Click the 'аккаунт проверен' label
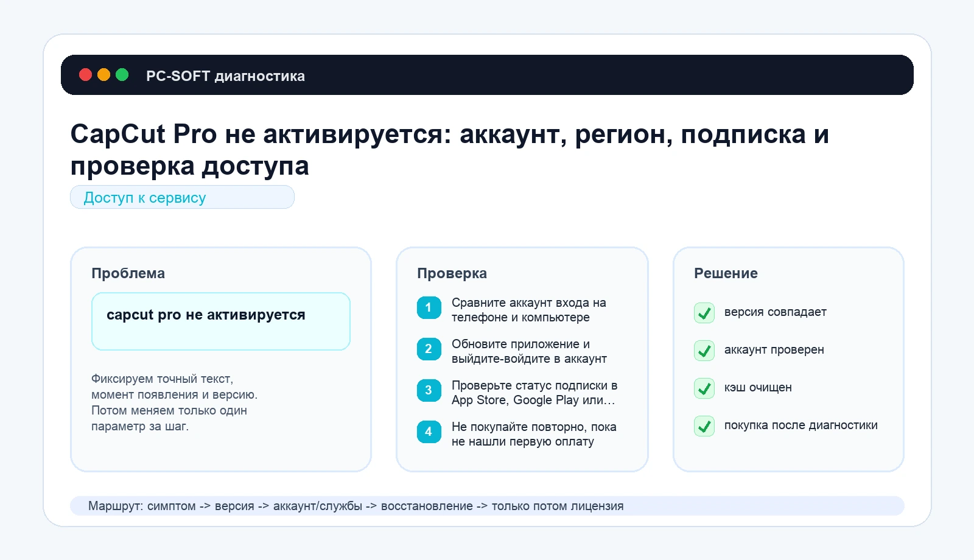 click(x=774, y=349)
